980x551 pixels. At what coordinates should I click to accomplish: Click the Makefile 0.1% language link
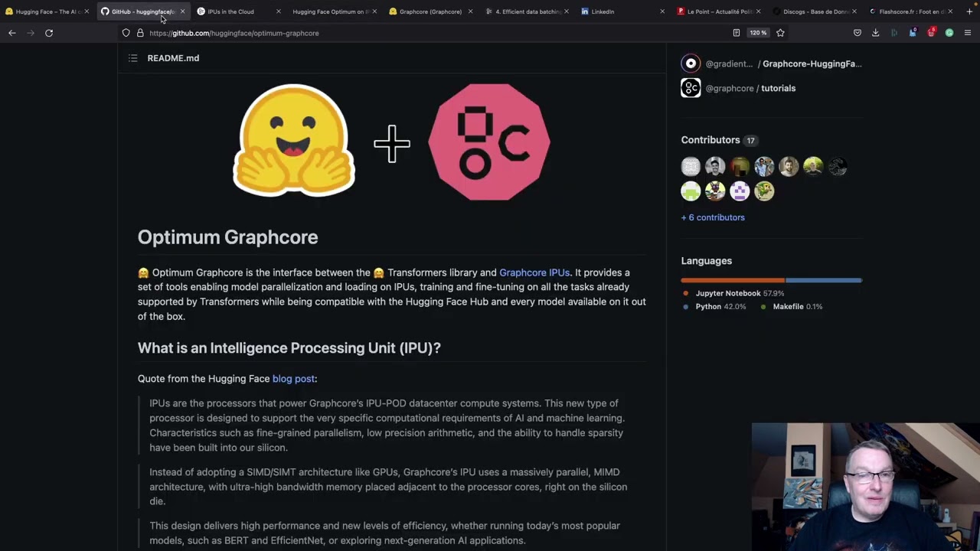point(792,307)
